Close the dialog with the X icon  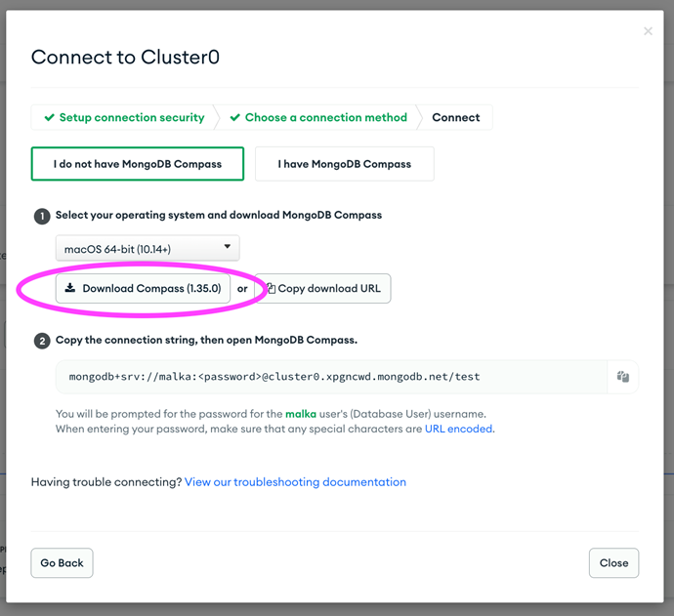[649, 31]
